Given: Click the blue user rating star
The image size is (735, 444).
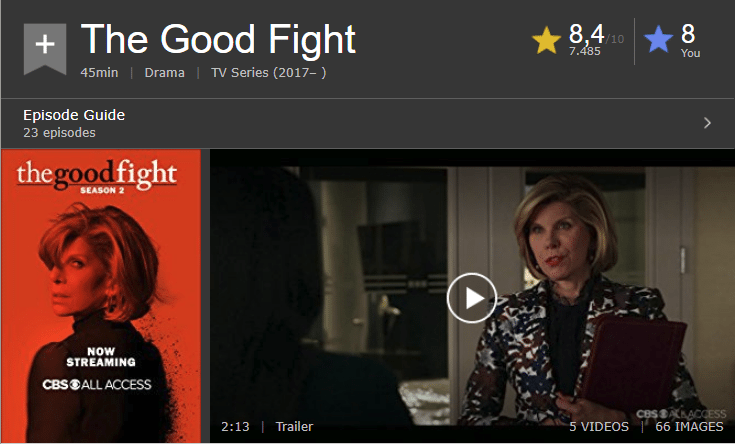Looking at the screenshot, I should (x=659, y=39).
